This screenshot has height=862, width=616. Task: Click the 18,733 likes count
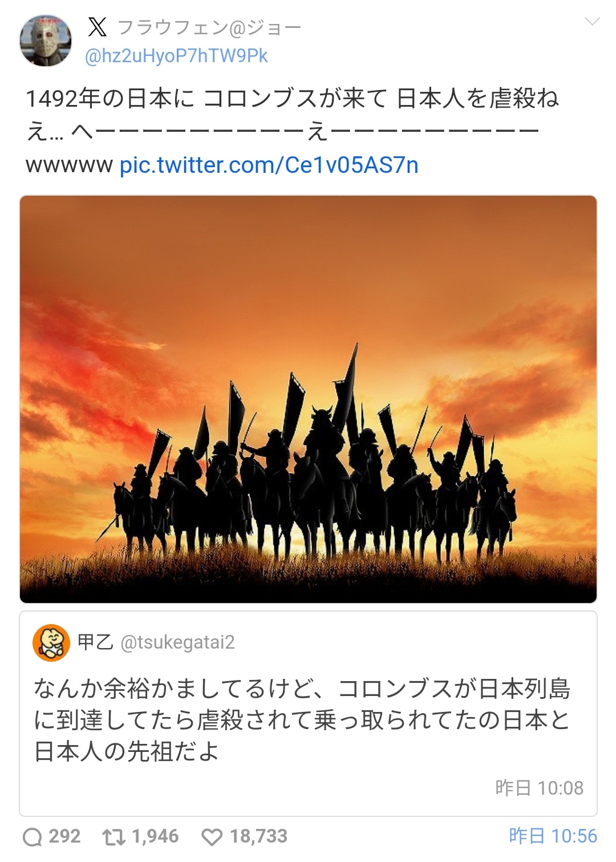(258, 836)
